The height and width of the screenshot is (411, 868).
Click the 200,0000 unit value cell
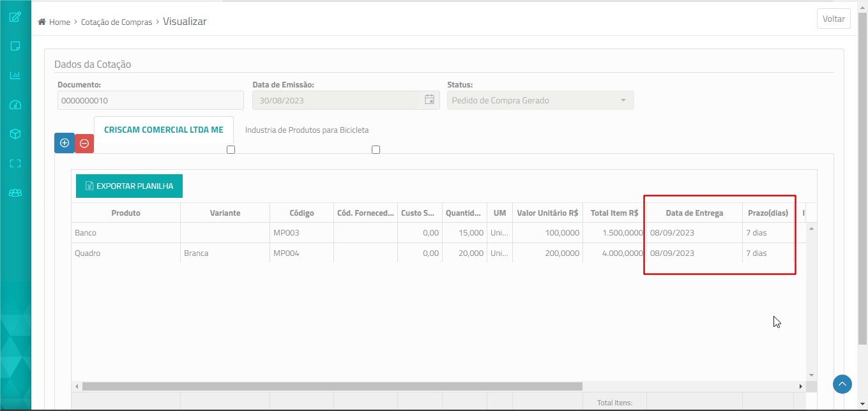pos(548,253)
